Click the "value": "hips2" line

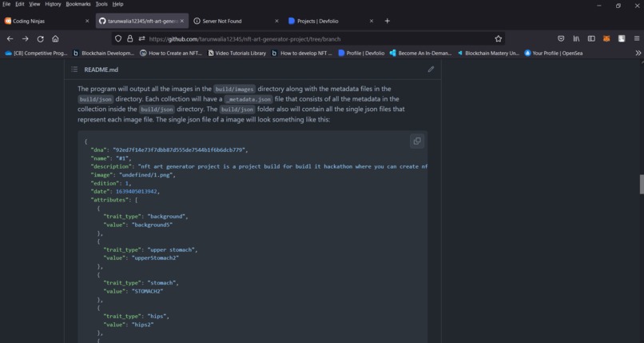point(129,325)
